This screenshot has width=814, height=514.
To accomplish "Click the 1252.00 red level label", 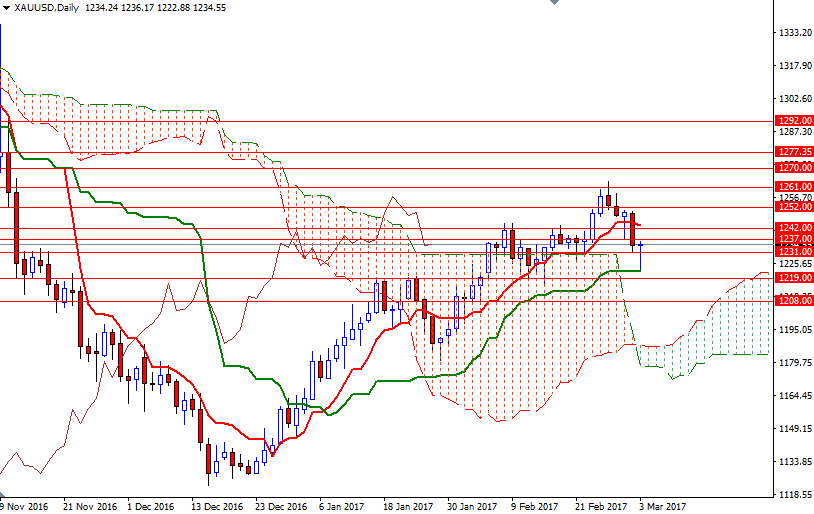I will (x=793, y=207).
